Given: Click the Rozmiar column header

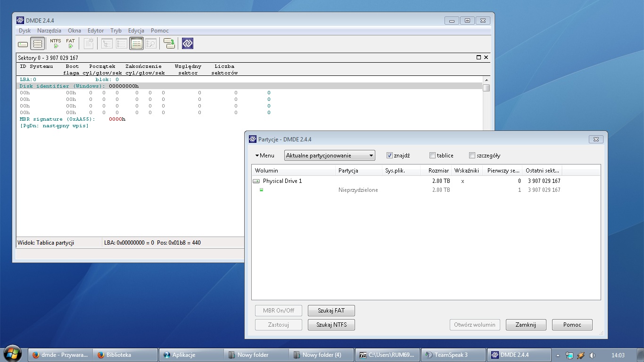Looking at the screenshot, I should (x=436, y=171).
